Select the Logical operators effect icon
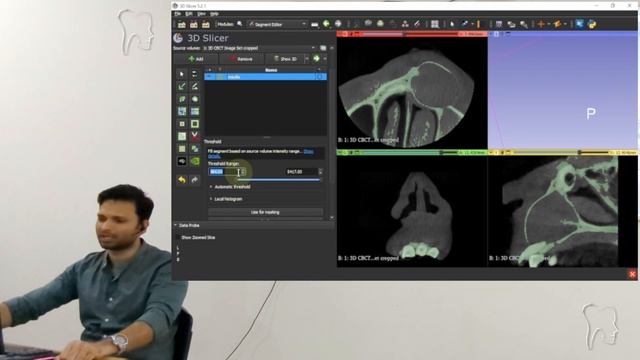640x360 pixels. coord(195,149)
